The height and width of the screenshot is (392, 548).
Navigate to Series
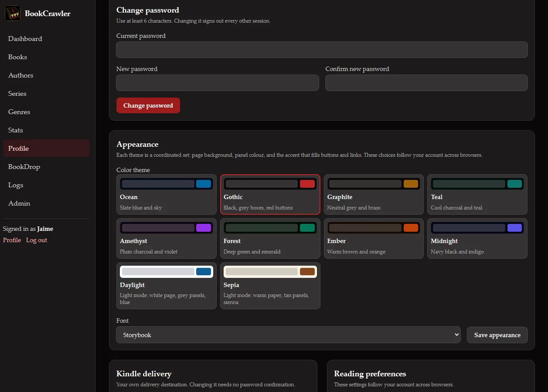[46, 94]
